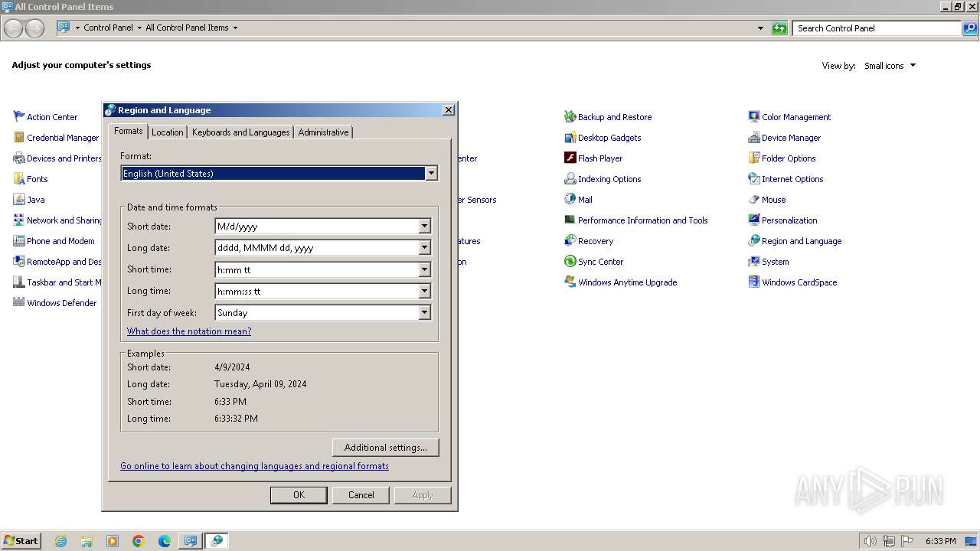The height and width of the screenshot is (551, 980).
Task: Open the Java icon
Action: (x=19, y=200)
